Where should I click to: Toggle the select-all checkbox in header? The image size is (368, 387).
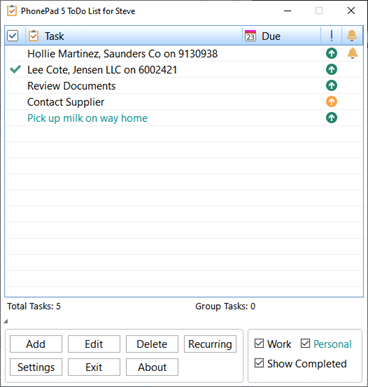point(13,36)
